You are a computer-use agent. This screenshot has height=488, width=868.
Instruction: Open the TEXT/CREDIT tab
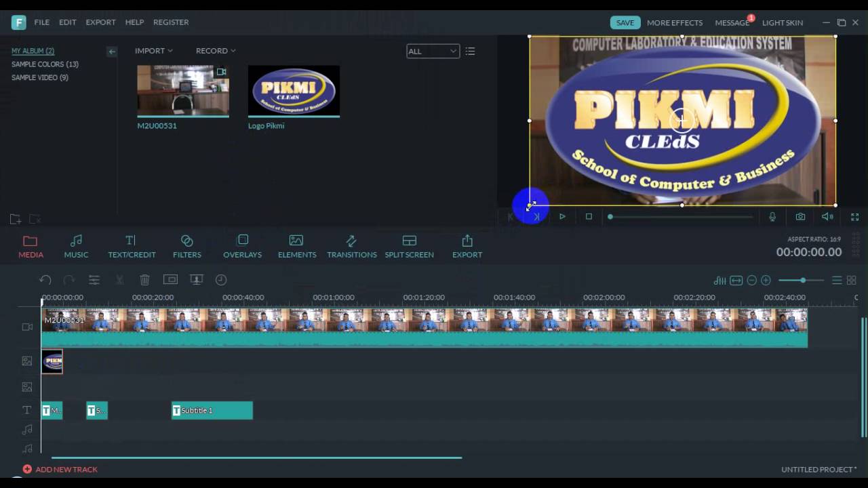pos(132,247)
